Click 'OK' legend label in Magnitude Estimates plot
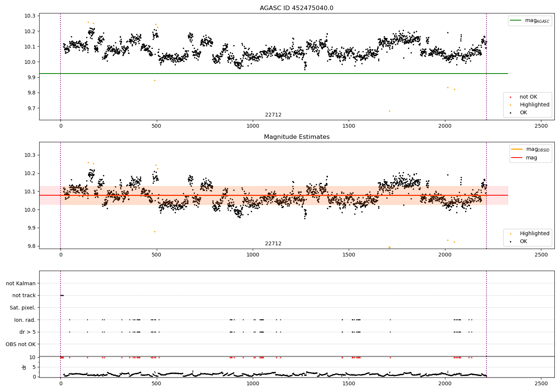The width and height of the screenshot is (560, 392). coord(523,242)
